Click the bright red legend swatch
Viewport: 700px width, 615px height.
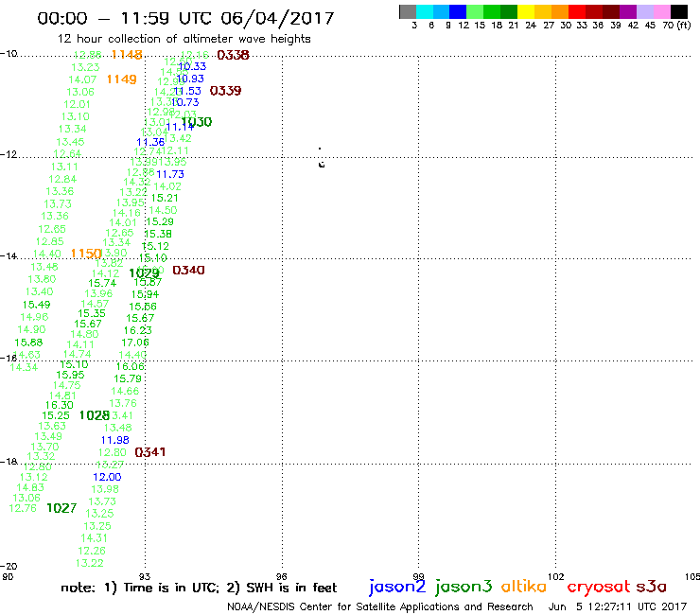[577, 11]
